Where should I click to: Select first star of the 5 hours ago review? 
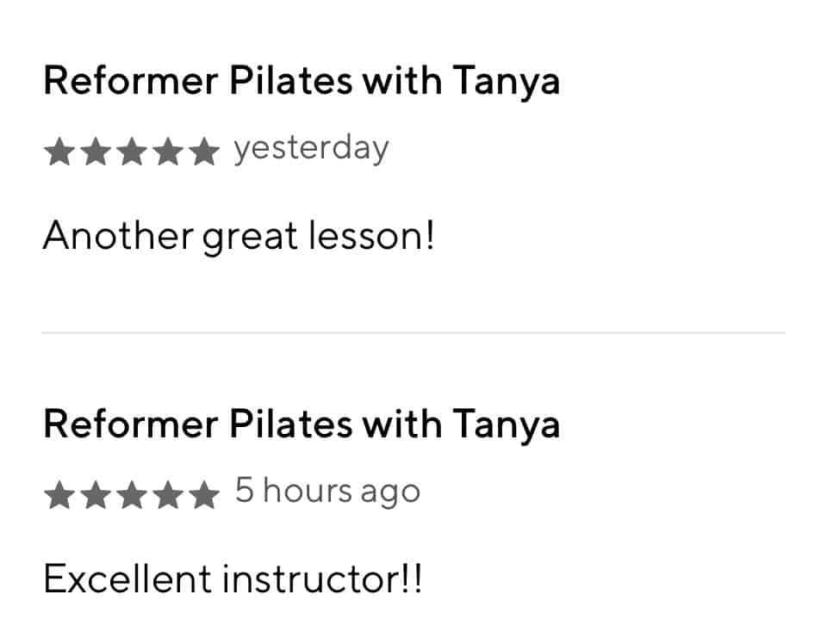pos(59,495)
